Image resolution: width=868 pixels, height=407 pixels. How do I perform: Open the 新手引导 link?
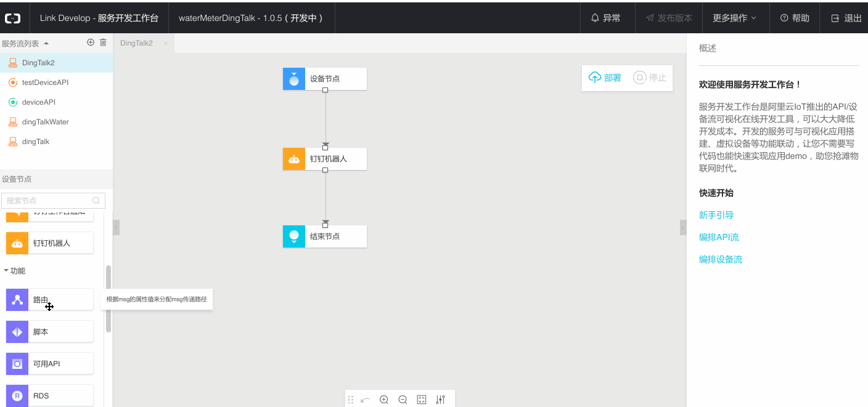pos(716,215)
